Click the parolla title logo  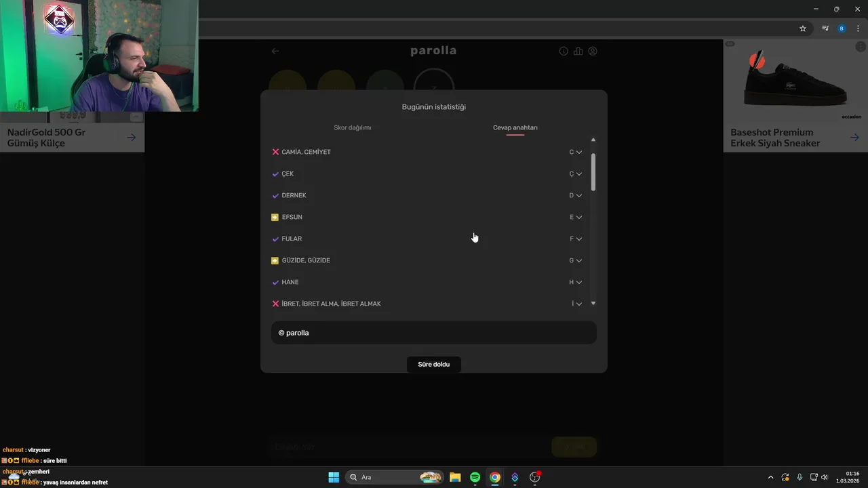[433, 51]
